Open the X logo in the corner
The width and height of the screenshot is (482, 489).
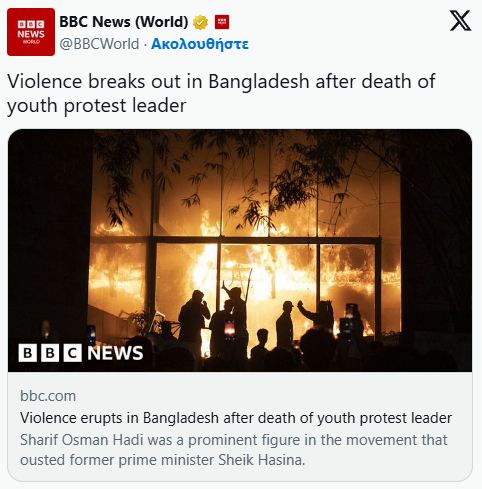click(460, 21)
